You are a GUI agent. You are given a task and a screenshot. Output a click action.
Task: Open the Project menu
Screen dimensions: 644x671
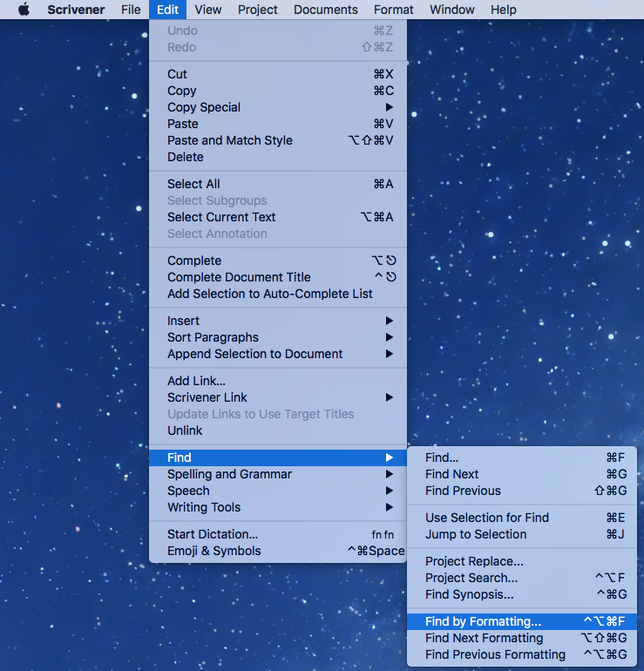[x=258, y=10]
